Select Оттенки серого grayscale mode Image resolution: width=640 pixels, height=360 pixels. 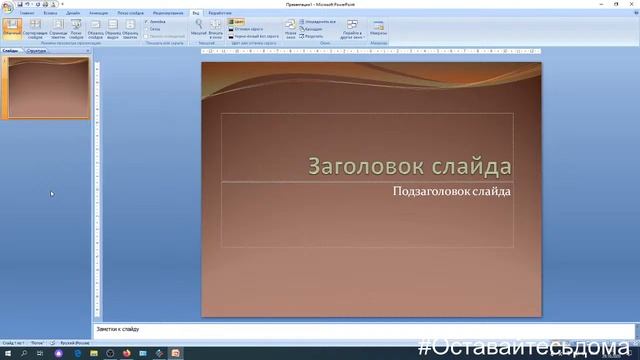point(246,29)
